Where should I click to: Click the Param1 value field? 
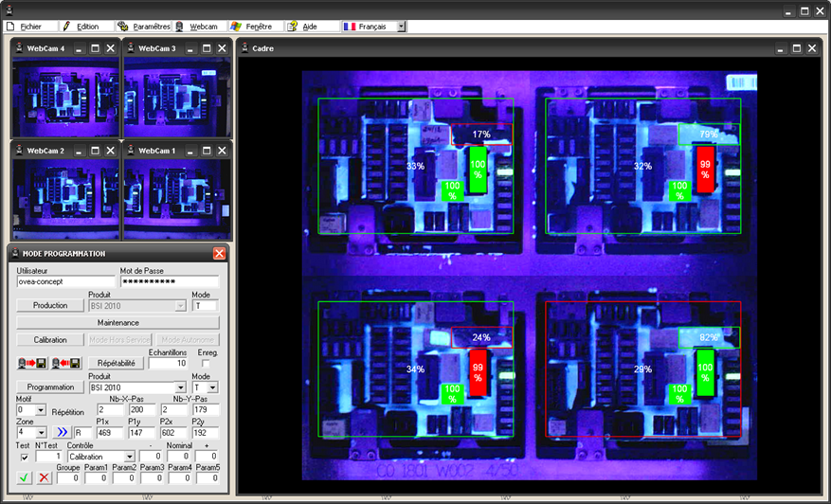coord(97,478)
